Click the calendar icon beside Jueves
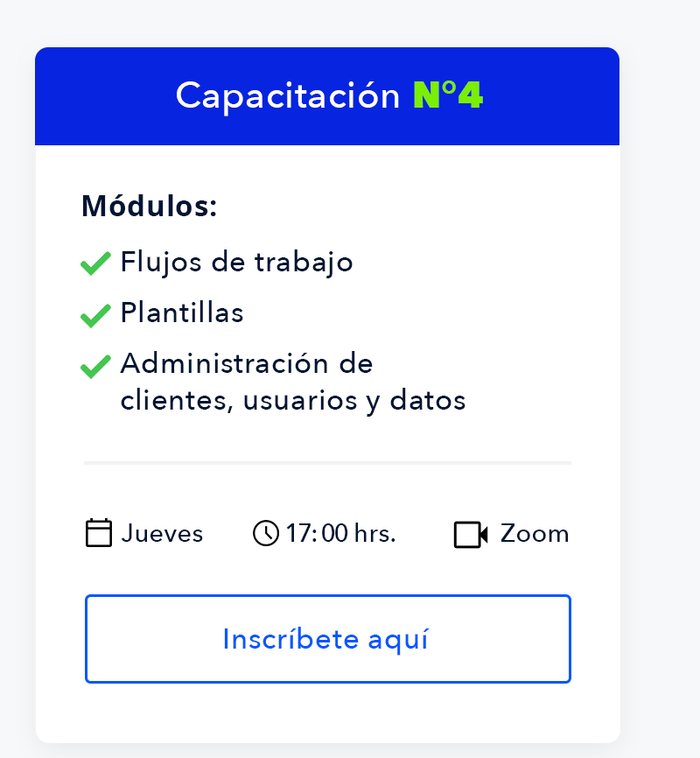Screen dimensions: 700x758 99,533
